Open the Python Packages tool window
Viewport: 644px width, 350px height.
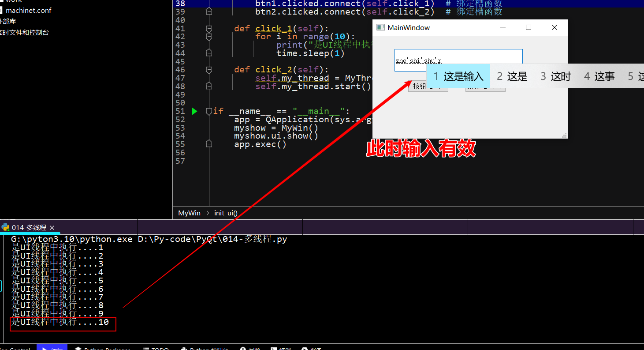pyautogui.click(x=103, y=348)
